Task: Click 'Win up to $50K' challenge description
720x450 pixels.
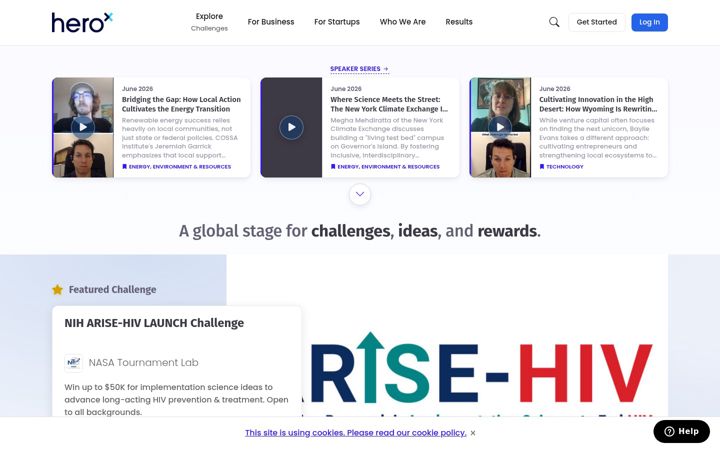Action: click(176, 399)
